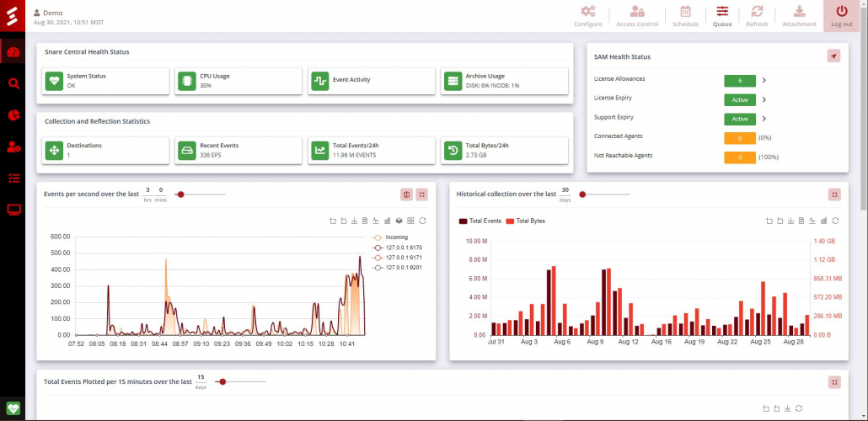The image size is (868, 421).
Task: Expand Historical collection chart to fullscreen
Action: (x=835, y=195)
